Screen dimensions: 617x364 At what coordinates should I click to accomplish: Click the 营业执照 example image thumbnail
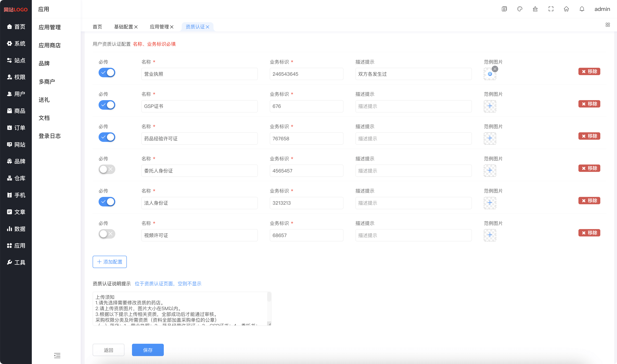coord(490,74)
